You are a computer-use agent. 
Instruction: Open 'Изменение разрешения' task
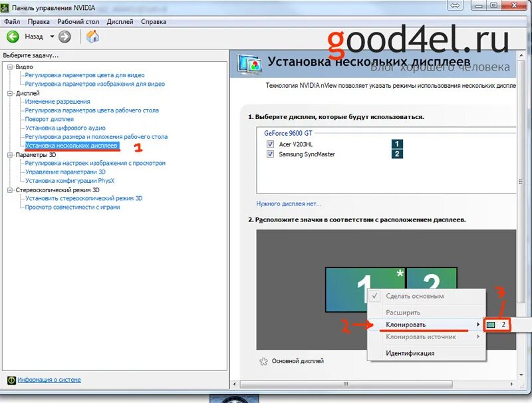[58, 102]
